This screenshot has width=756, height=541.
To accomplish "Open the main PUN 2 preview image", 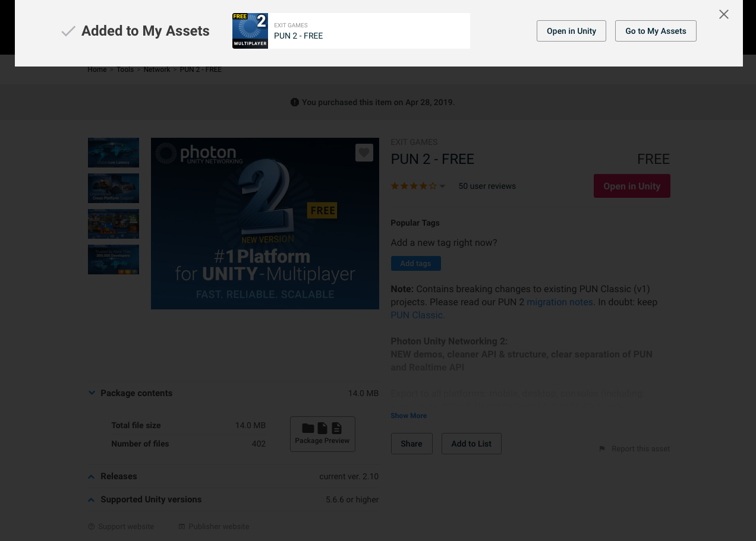I will [265, 223].
